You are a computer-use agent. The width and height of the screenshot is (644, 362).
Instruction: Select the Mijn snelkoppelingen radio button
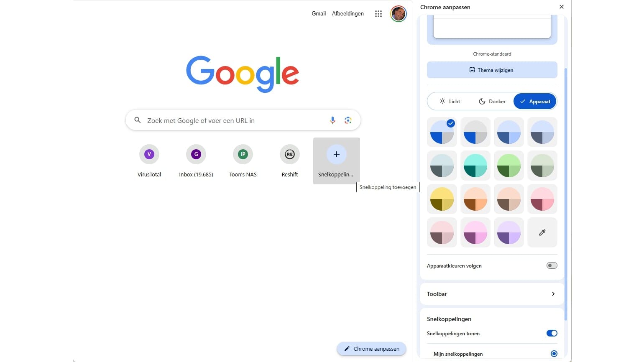click(554, 353)
